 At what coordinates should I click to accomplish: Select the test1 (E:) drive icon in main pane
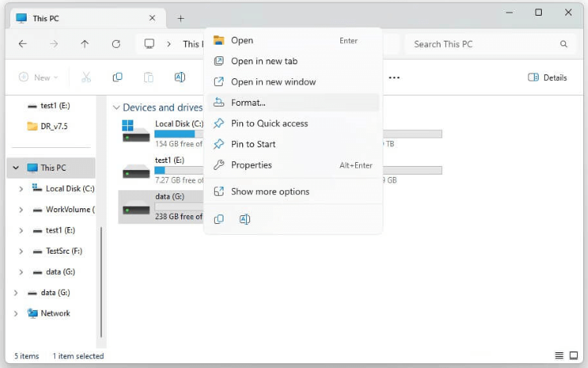(x=136, y=171)
